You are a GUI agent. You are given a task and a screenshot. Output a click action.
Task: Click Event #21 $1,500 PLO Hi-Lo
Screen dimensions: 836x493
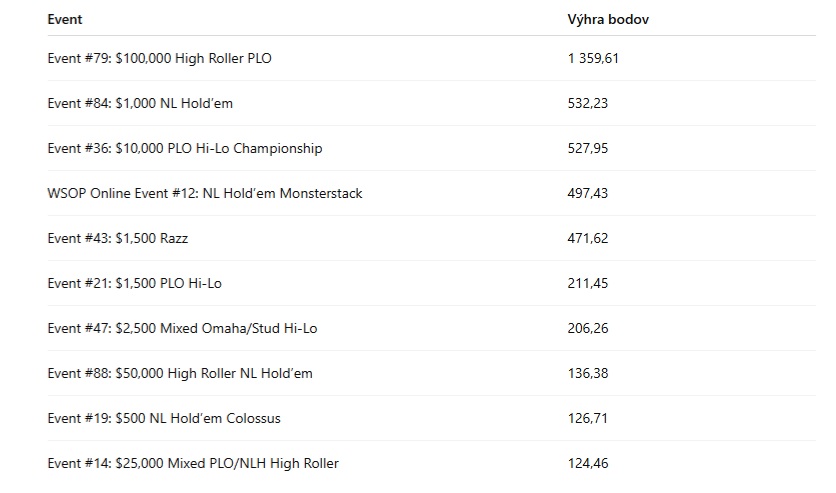point(134,283)
